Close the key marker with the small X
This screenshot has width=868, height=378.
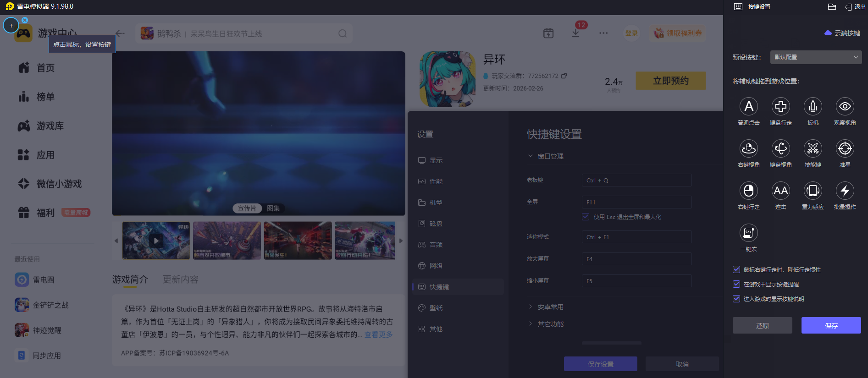[25, 20]
